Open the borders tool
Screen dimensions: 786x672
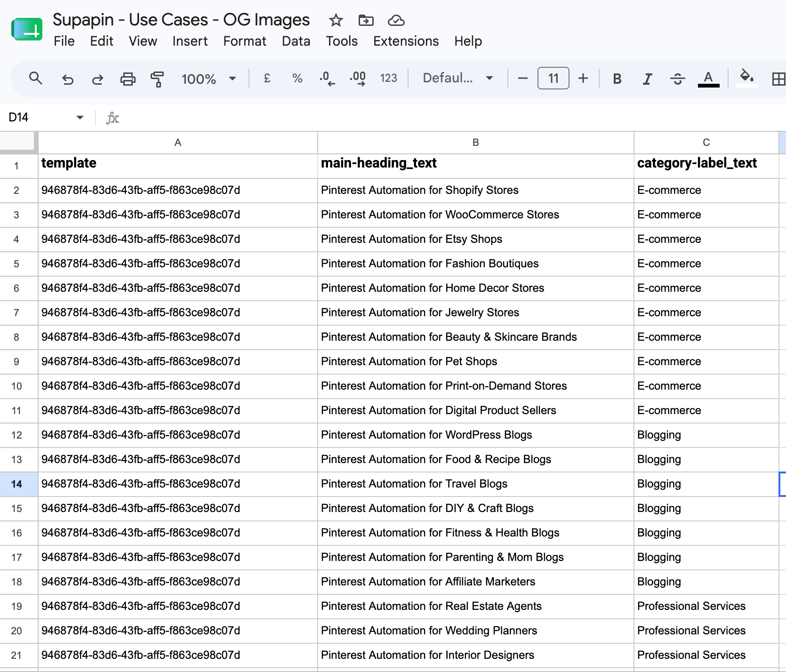(x=778, y=79)
